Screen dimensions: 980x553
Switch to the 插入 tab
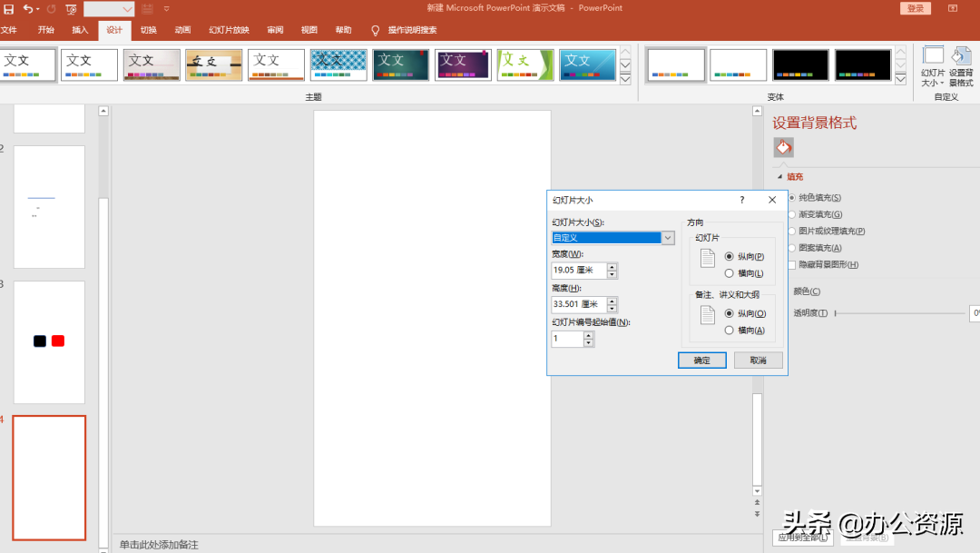point(80,30)
